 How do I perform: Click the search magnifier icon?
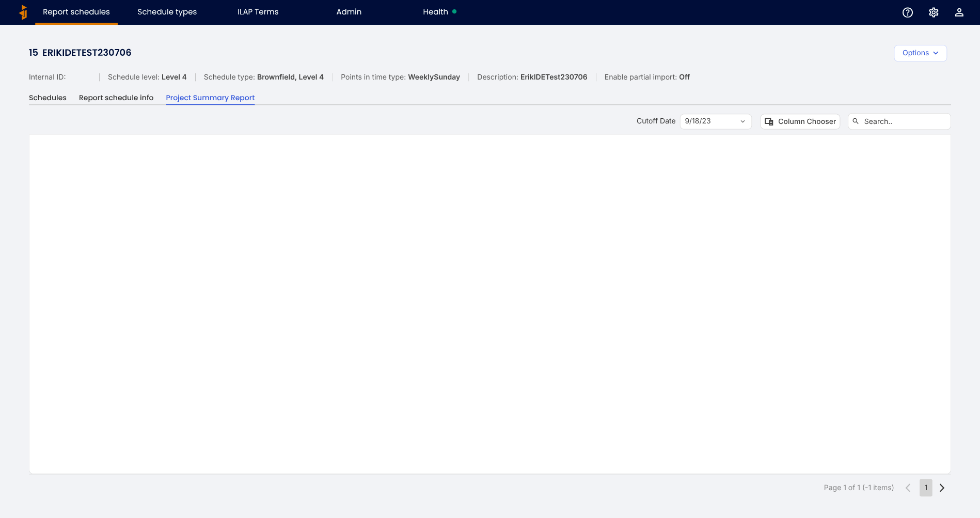pos(856,121)
